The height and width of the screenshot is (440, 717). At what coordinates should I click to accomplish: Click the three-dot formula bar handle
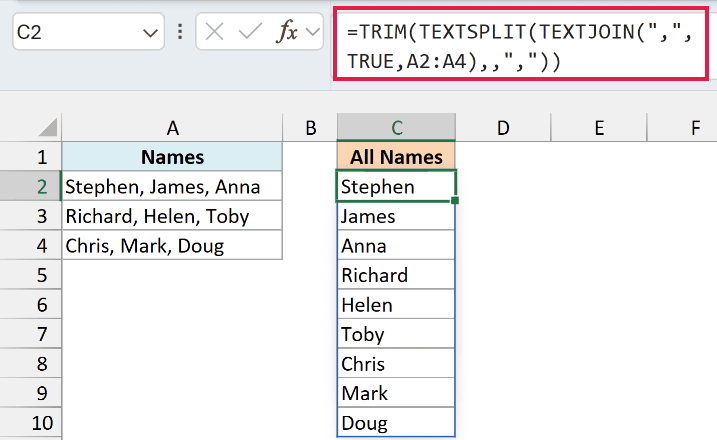[x=180, y=32]
